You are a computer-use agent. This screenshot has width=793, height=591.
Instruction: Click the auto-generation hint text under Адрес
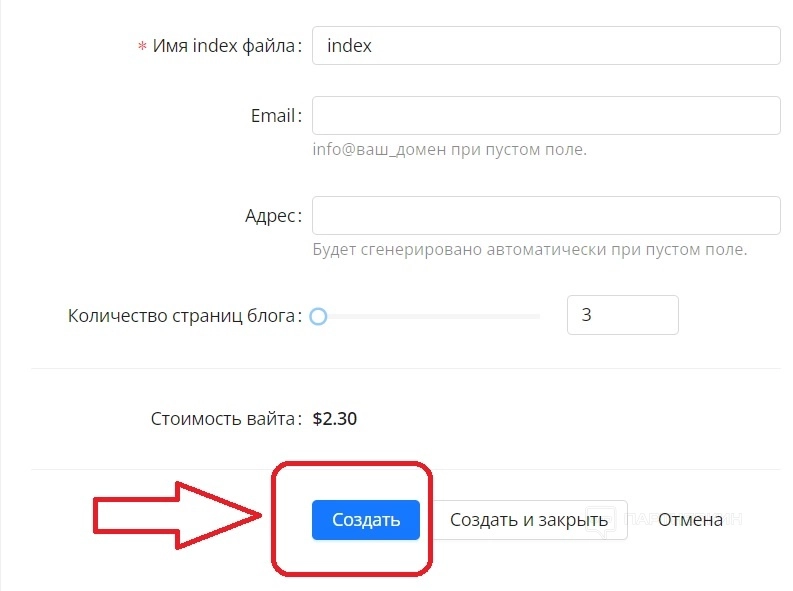529,249
